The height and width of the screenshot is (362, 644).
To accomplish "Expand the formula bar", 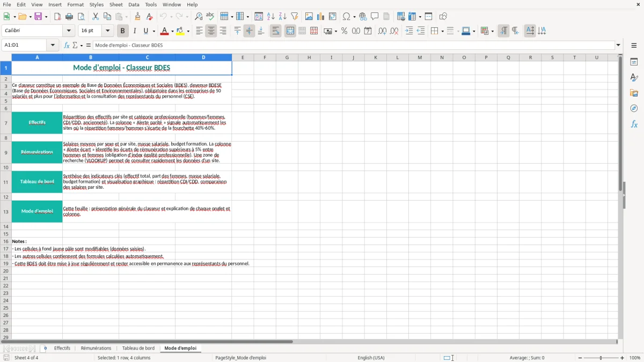I will pos(618,45).
